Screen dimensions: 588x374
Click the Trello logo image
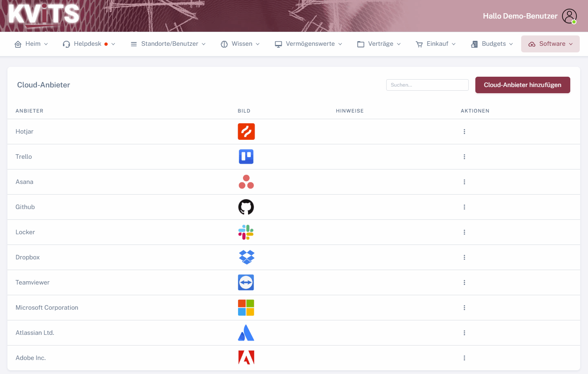(x=246, y=157)
